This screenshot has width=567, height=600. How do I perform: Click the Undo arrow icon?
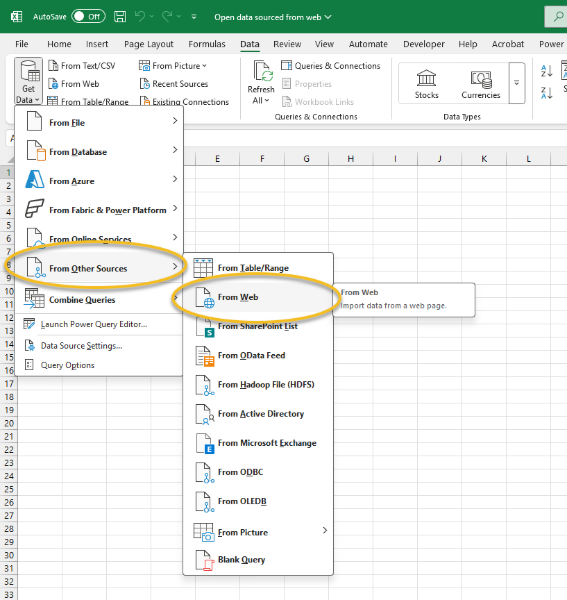pyautogui.click(x=140, y=16)
